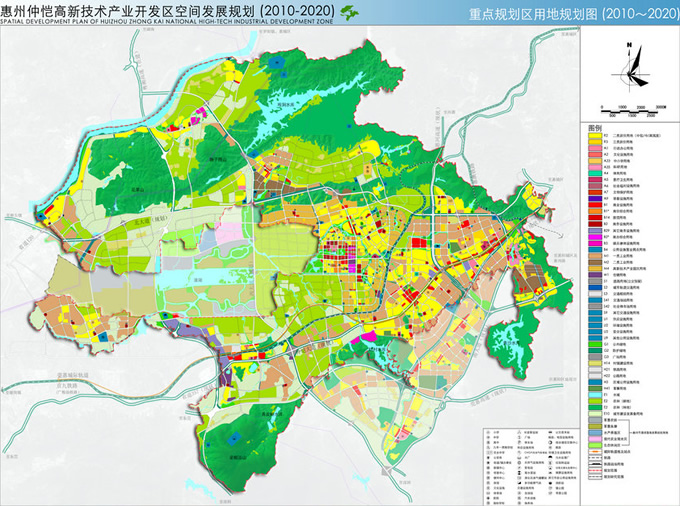
Task: Click the royal blue S2 legend swatch
Action: tap(595, 287)
